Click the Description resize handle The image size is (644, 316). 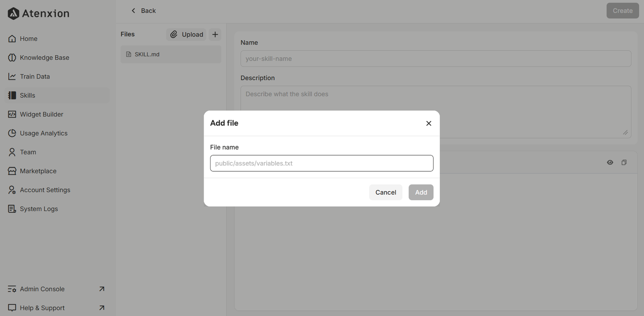pos(625,133)
